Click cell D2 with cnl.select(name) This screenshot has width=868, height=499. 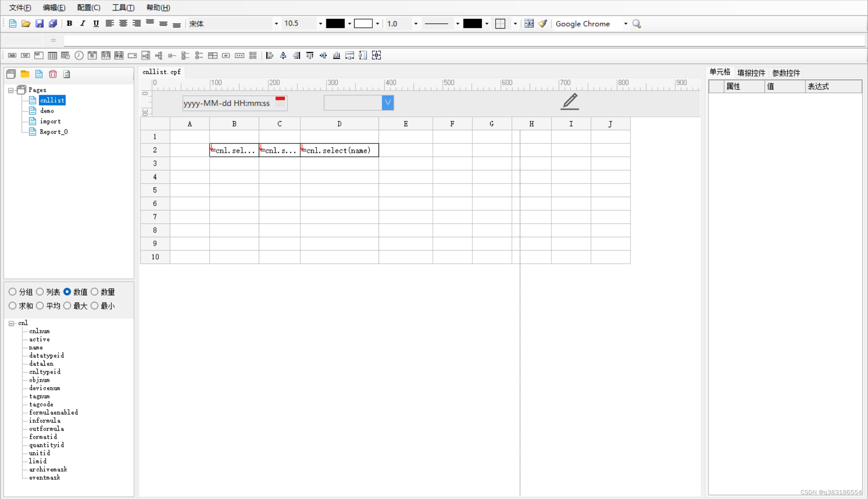pos(339,150)
